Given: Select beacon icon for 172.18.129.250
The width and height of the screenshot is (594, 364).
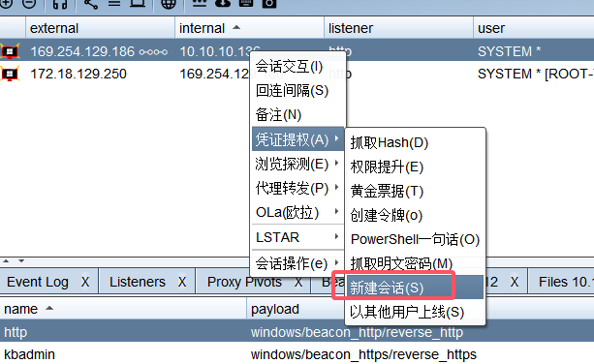Looking at the screenshot, I should coord(10,74).
